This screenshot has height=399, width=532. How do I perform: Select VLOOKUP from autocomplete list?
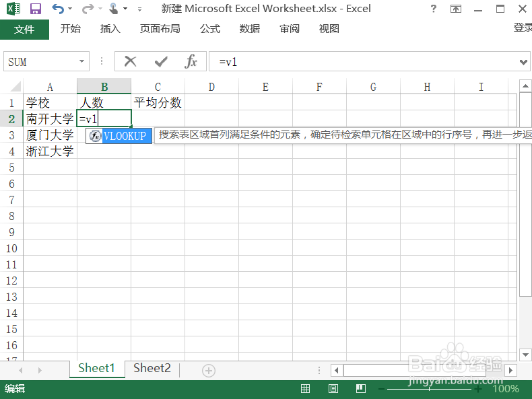tap(119, 136)
